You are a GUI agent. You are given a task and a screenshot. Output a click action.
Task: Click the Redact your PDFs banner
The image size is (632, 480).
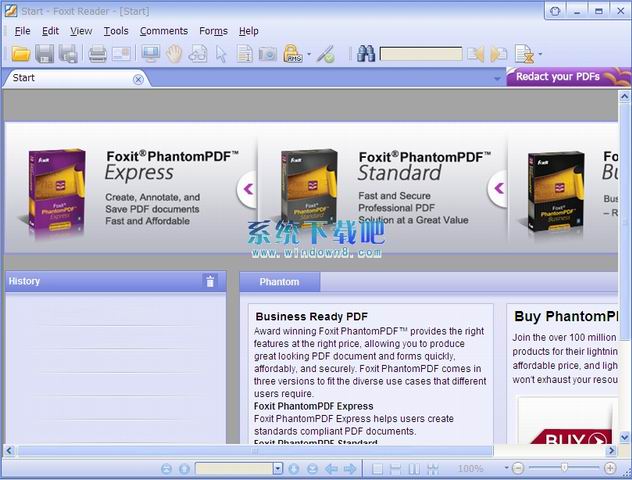pyautogui.click(x=568, y=77)
